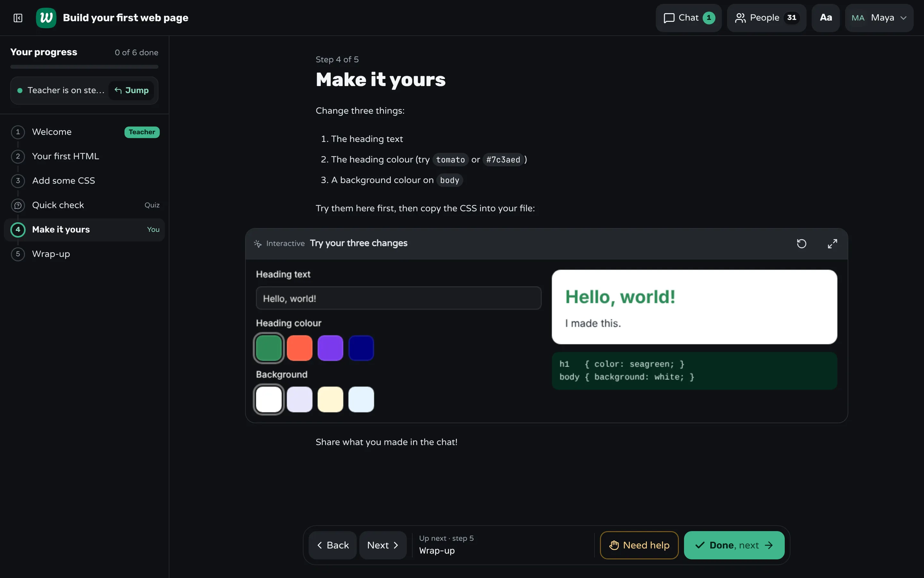Click the green W app logo

tap(46, 18)
